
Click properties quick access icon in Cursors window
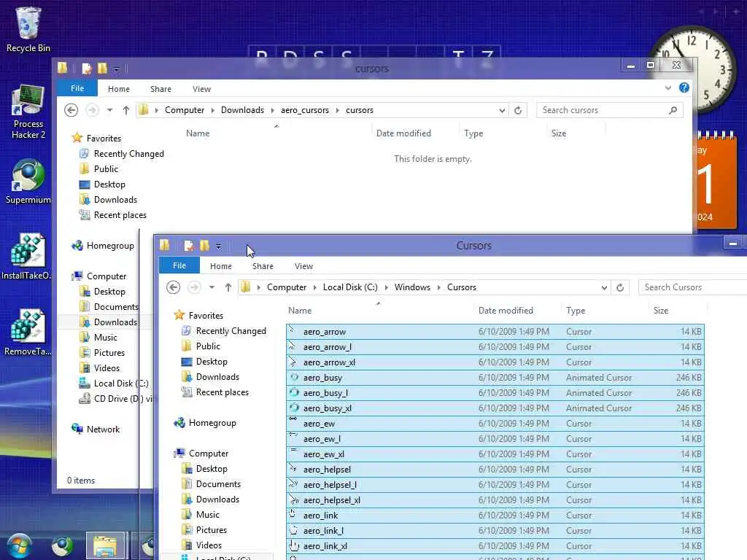coord(189,245)
